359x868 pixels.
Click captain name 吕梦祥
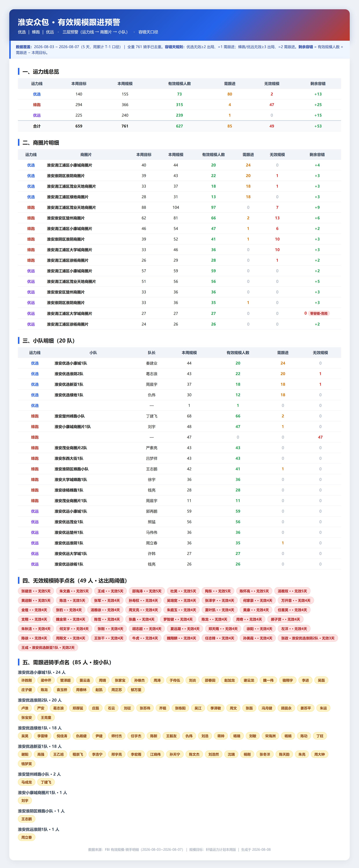pyautogui.click(x=152, y=459)
